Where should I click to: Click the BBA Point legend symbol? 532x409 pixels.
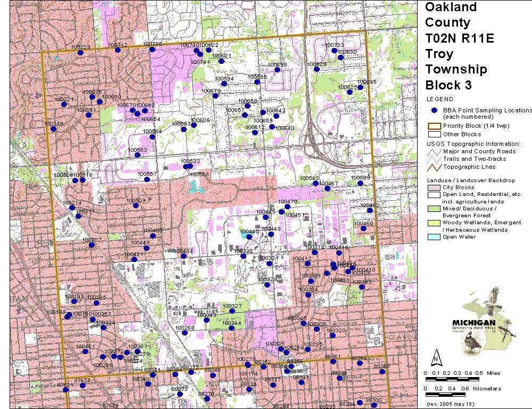click(x=434, y=110)
